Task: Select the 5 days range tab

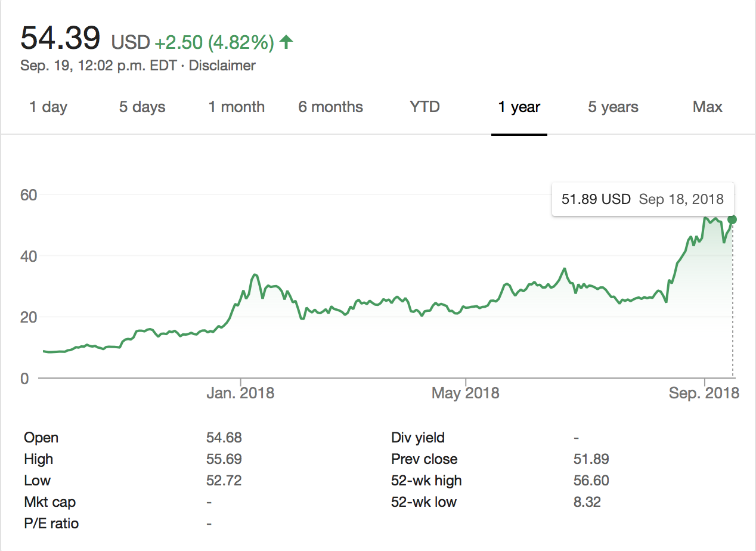Action: click(x=142, y=107)
